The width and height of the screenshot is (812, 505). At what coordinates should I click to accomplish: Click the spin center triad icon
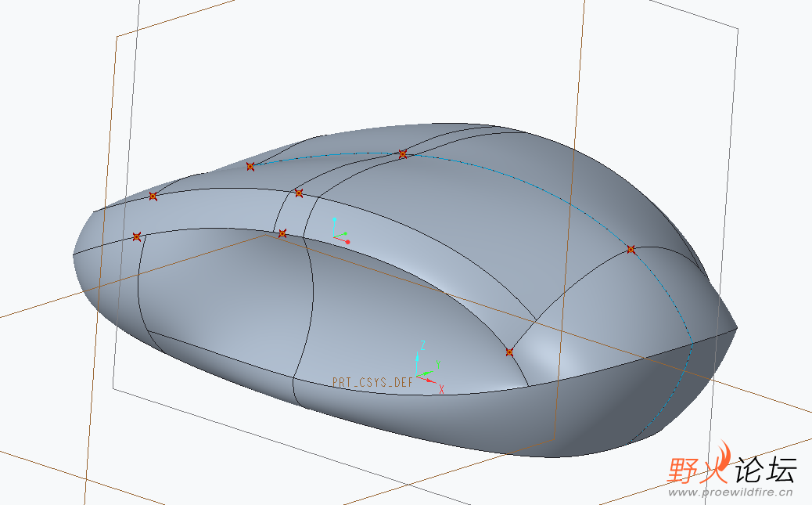(x=341, y=231)
